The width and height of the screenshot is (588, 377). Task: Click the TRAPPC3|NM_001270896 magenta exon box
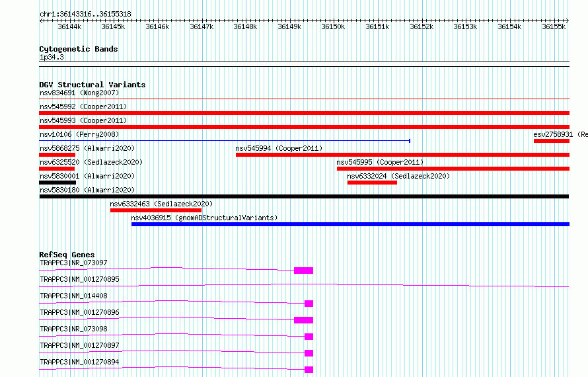coord(303,320)
